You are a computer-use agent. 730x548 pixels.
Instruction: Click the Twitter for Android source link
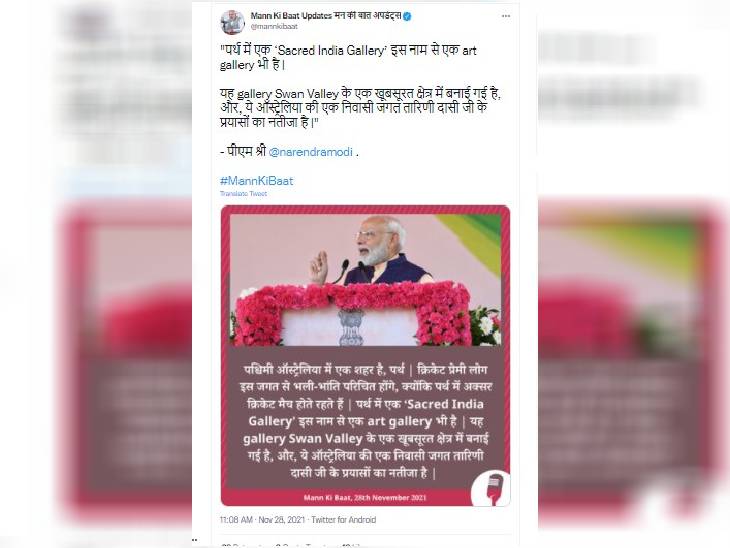pyautogui.click(x=344, y=520)
